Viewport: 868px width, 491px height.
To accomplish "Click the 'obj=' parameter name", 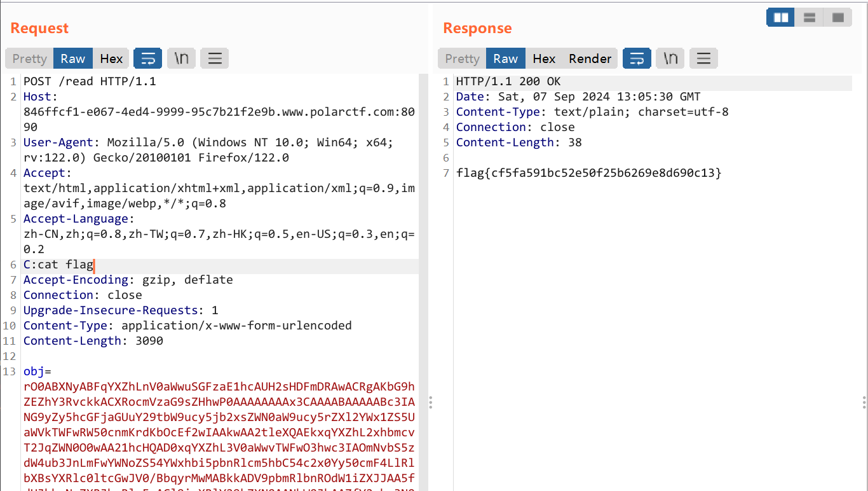I will click(37, 371).
